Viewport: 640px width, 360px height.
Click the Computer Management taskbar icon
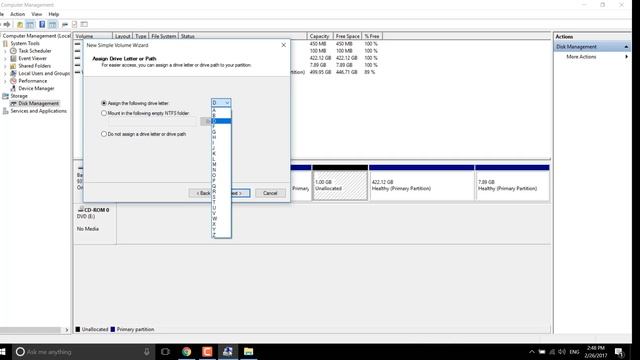point(228,351)
